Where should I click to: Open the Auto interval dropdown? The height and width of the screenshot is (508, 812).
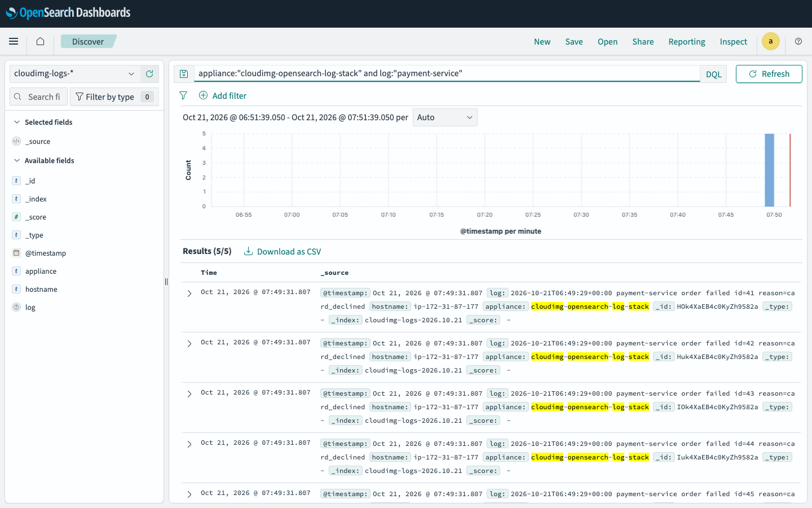point(445,117)
